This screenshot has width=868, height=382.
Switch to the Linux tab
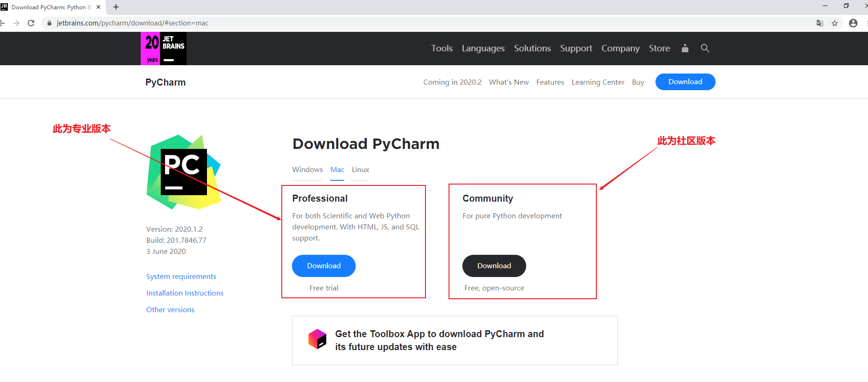(x=360, y=170)
